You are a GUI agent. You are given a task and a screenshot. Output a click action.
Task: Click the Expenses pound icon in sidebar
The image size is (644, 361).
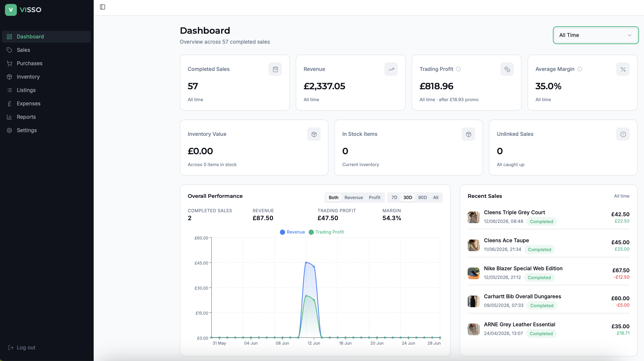click(9, 104)
